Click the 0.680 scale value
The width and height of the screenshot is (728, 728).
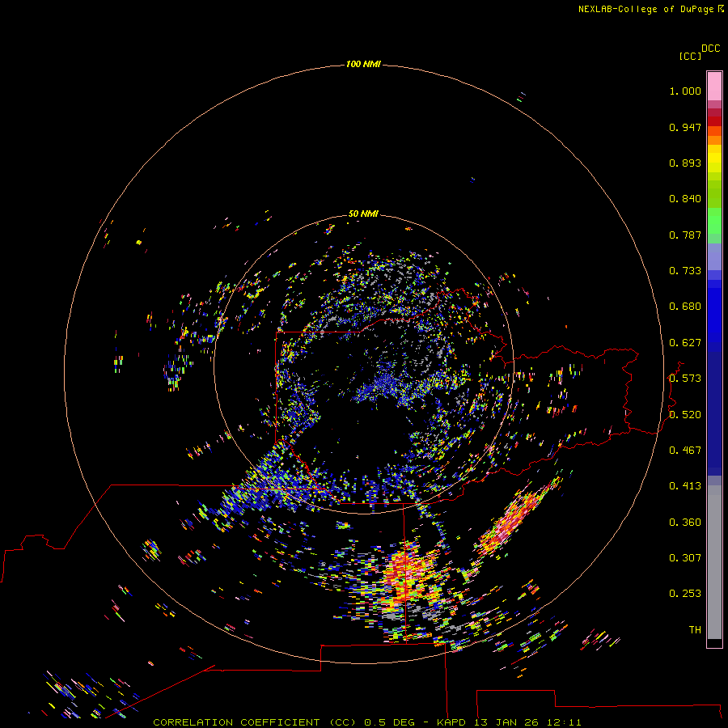(x=685, y=307)
